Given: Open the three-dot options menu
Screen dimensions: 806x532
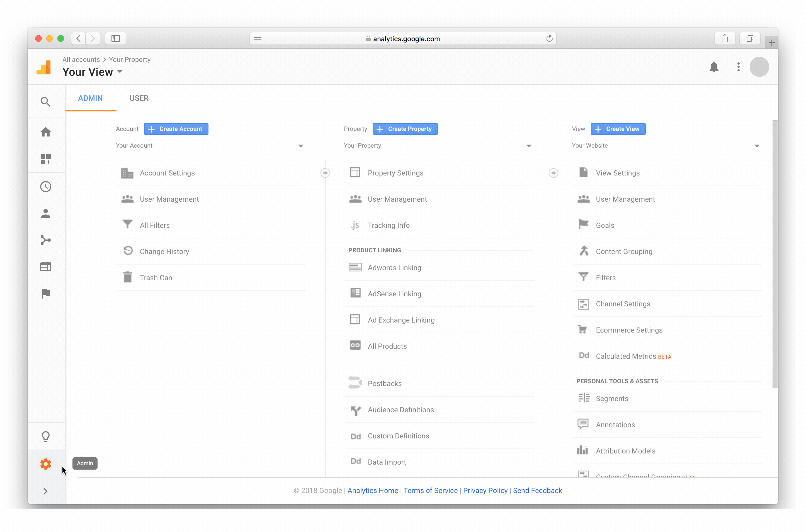Looking at the screenshot, I should coord(738,67).
